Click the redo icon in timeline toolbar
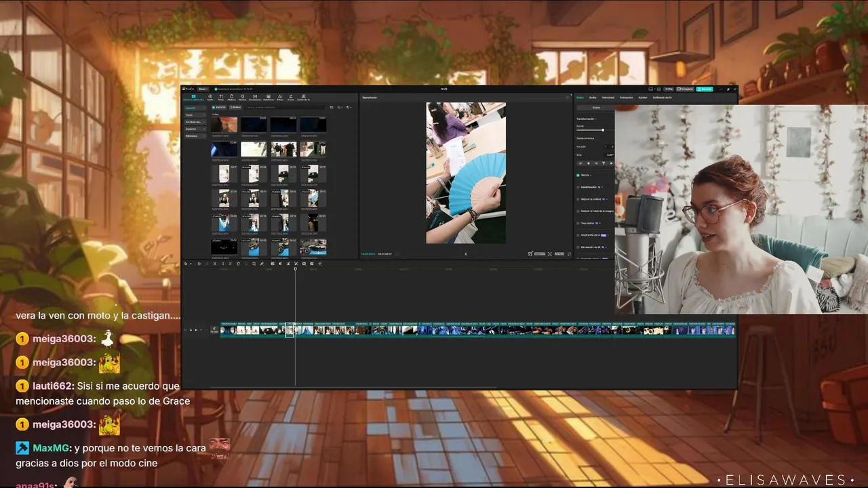Image resolution: width=868 pixels, height=488 pixels. pyautogui.click(x=207, y=264)
